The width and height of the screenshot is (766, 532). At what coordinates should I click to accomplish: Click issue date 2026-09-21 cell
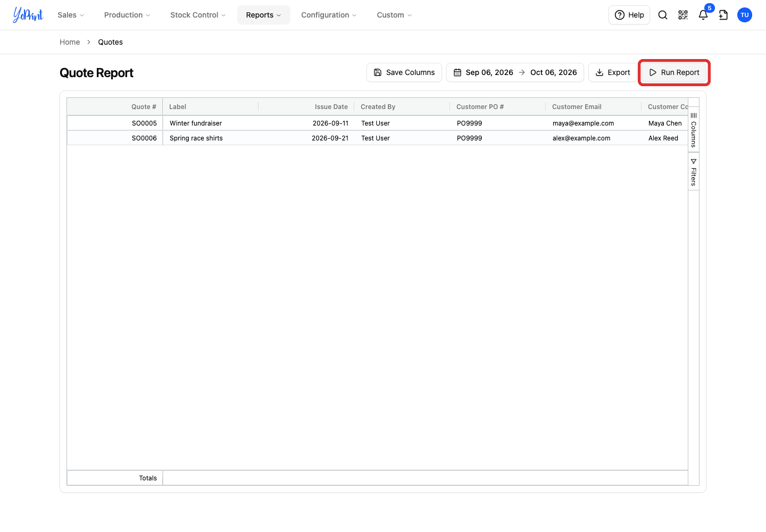[x=306, y=138]
